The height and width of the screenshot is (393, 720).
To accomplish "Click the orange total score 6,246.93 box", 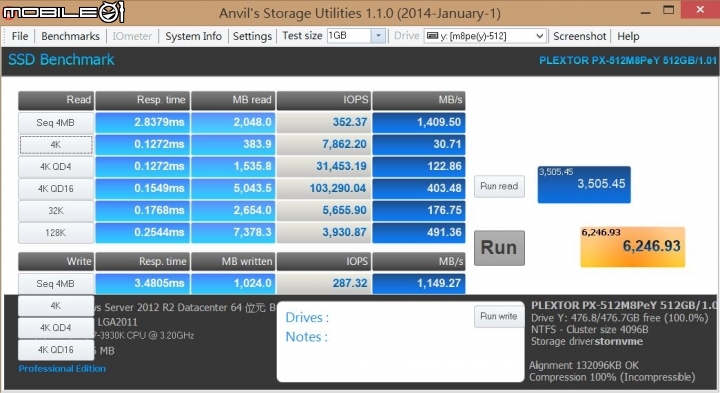I will 633,247.
